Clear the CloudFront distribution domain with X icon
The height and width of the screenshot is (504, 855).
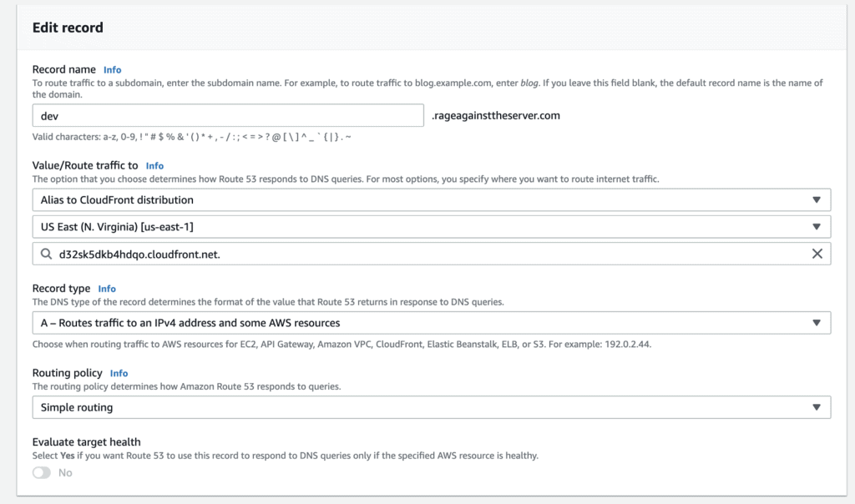pyautogui.click(x=817, y=254)
